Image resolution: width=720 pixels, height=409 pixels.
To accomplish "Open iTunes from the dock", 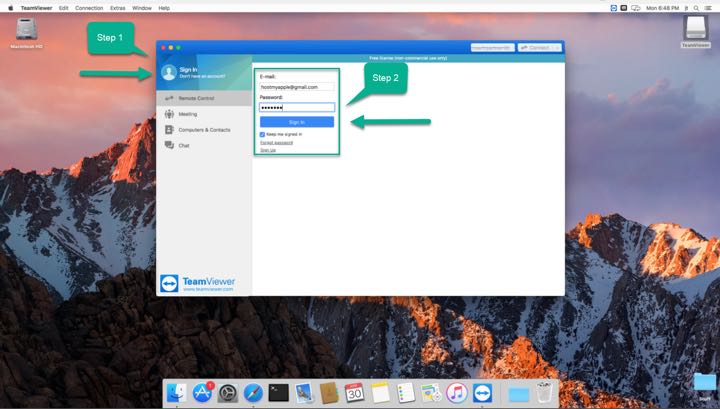I will (456, 393).
